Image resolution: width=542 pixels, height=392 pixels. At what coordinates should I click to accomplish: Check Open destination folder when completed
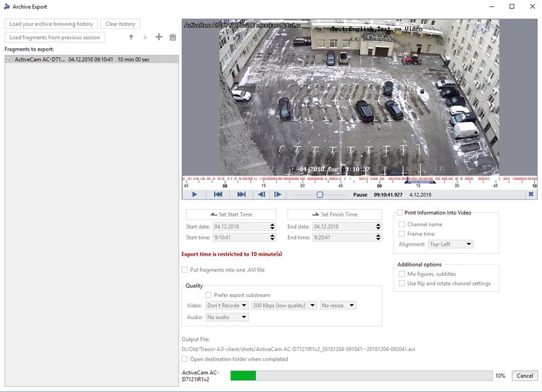185,359
